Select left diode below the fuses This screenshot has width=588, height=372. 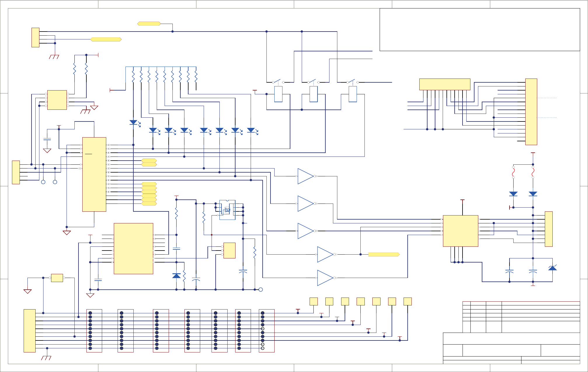pos(513,194)
